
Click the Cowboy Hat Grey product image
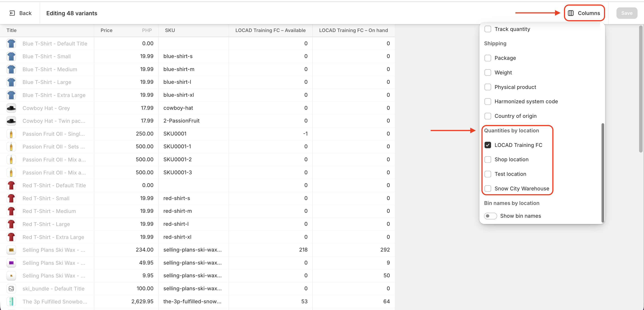click(11, 108)
